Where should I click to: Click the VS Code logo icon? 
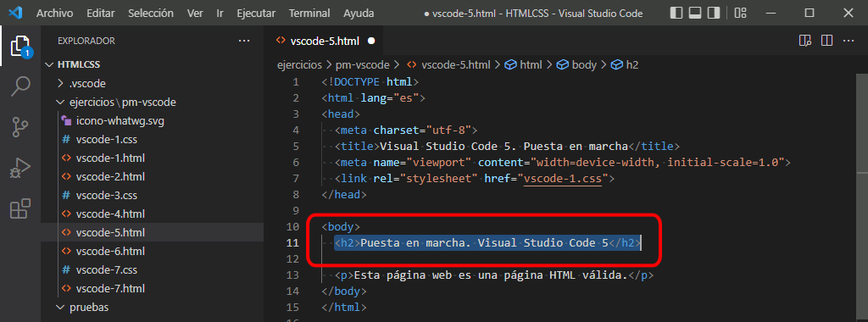tap(15, 13)
